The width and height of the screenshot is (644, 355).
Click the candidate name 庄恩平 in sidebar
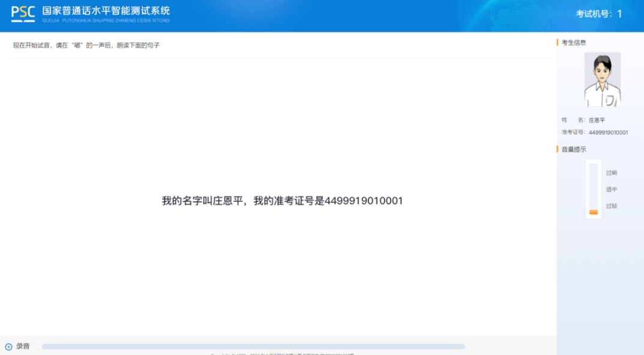pyautogui.click(x=597, y=120)
